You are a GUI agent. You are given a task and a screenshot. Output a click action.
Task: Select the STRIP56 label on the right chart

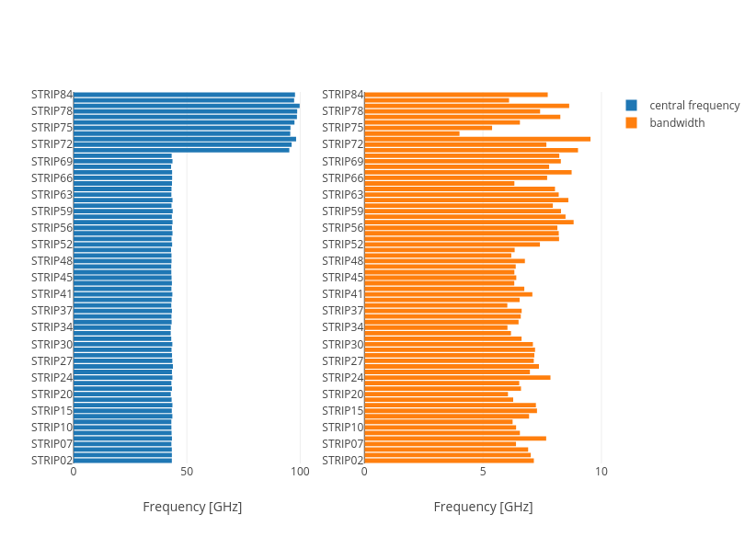tap(342, 228)
